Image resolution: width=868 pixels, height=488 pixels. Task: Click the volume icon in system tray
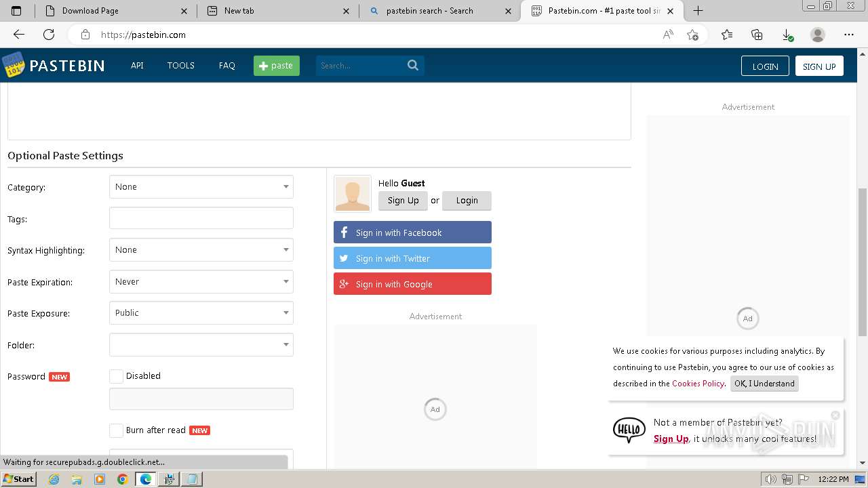770,479
